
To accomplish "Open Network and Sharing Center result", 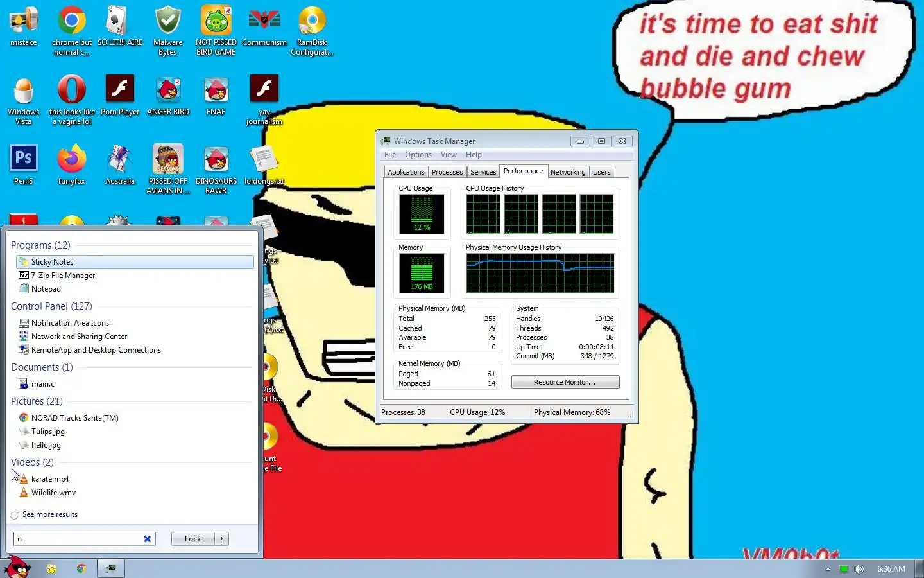I will (135, 337).
